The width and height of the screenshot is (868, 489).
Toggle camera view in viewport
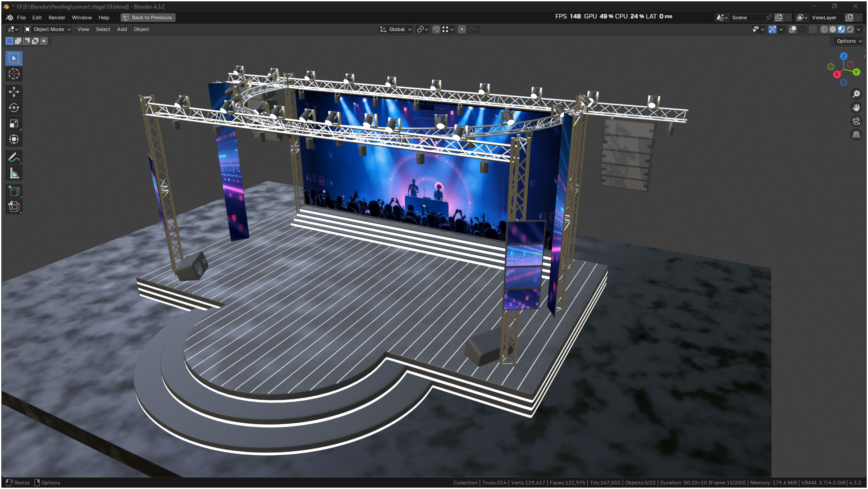pos(856,121)
